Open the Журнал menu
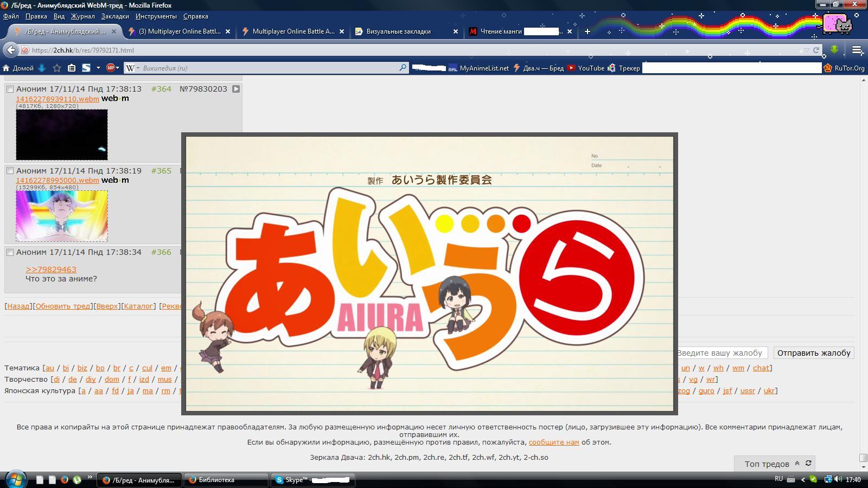The width and height of the screenshot is (868, 488). pos(82,16)
